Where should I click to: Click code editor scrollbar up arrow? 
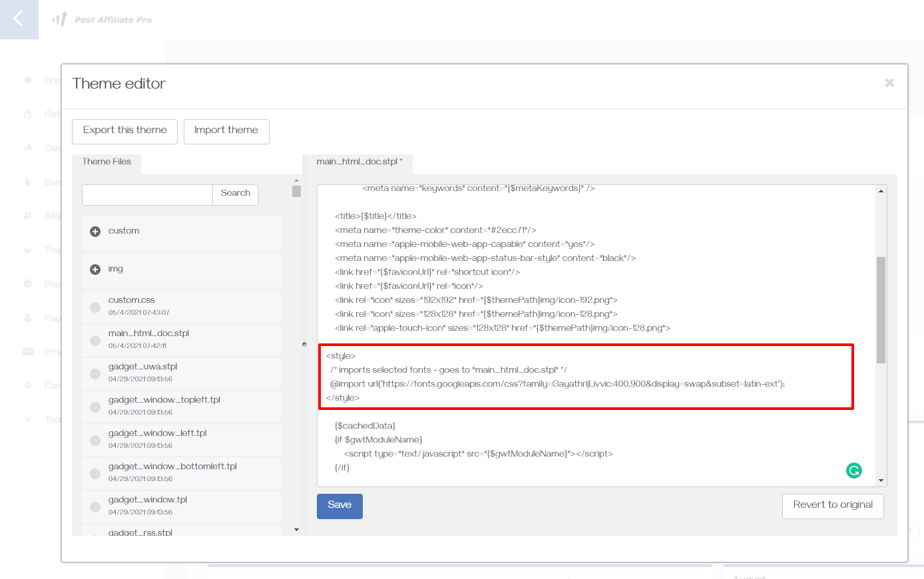tap(881, 191)
